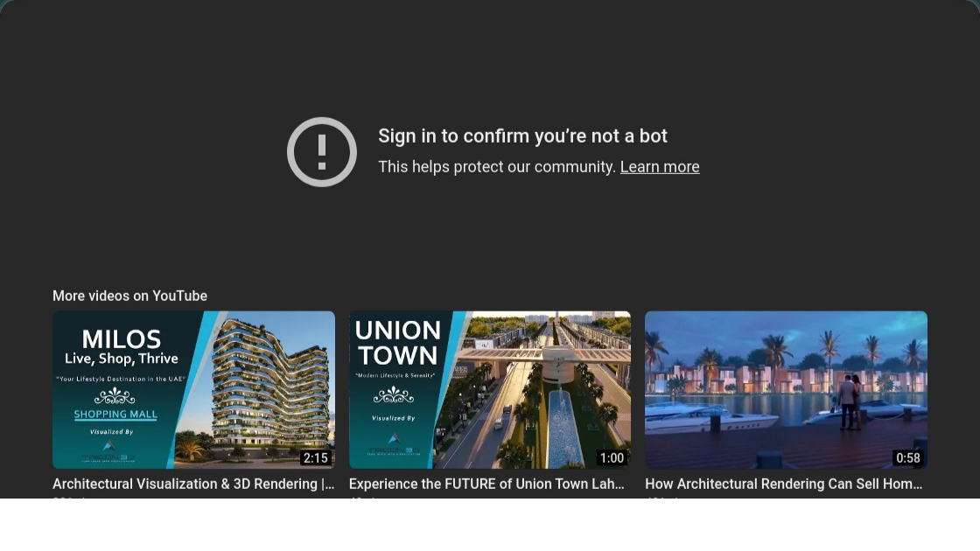Open the waterfront villas video thumbnail
Image resolution: width=980 pixels, height=551 pixels.
pos(786,389)
